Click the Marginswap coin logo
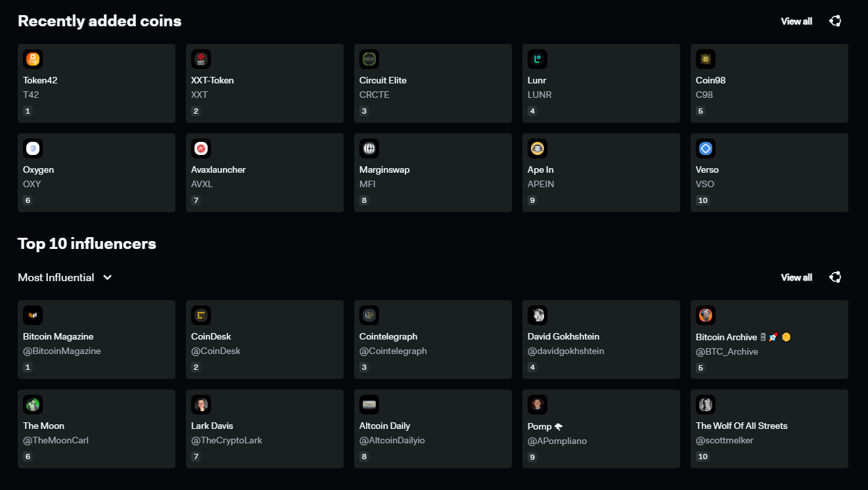The image size is (868, 490). [369, 148]
